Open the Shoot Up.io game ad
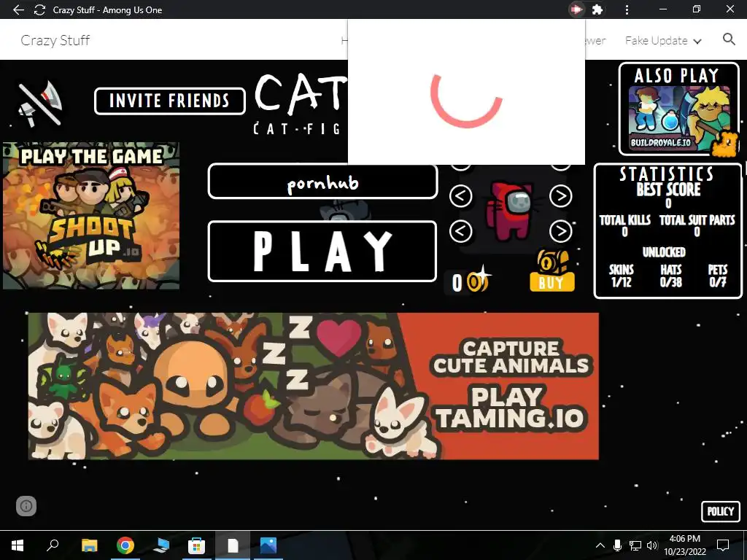 (x=91, y=216)
